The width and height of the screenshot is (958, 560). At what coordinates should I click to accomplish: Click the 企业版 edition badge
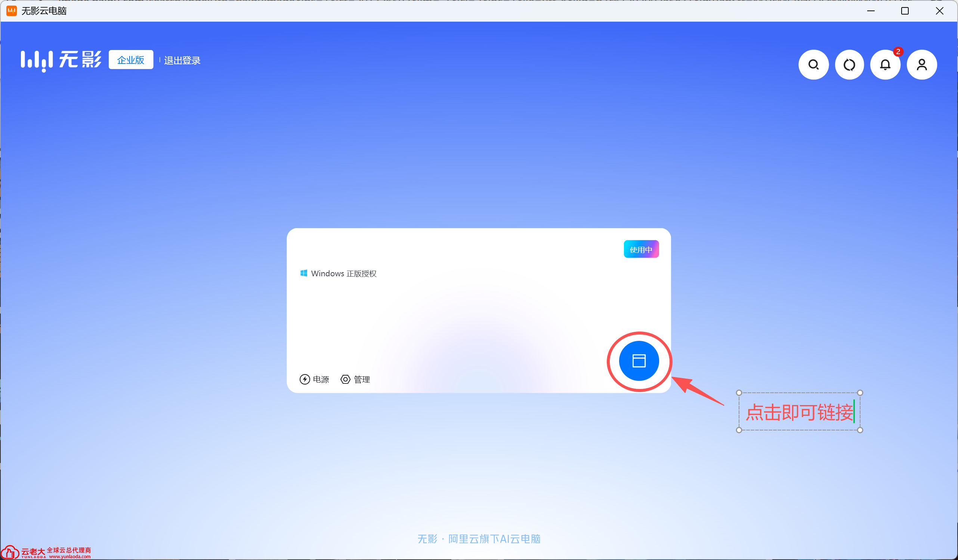(131, 60)
